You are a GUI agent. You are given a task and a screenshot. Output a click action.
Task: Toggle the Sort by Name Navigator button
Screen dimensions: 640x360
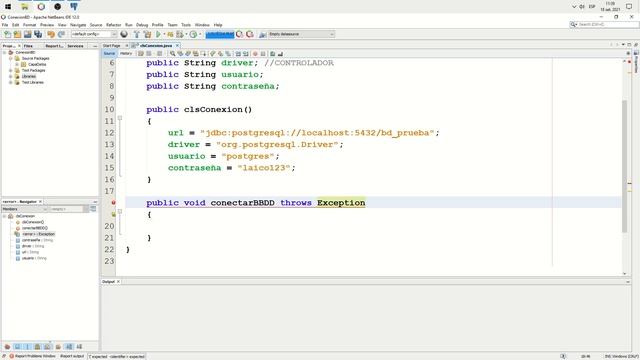tap(69, 347)
